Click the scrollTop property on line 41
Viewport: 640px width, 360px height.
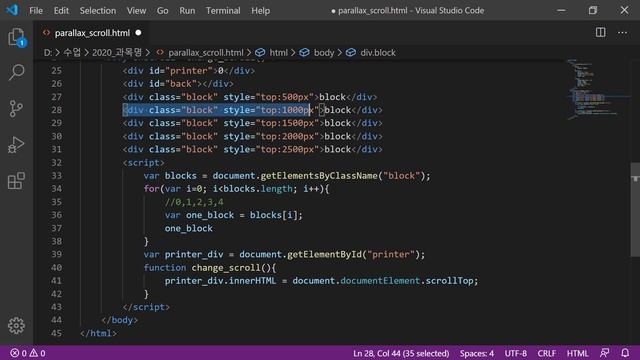tap(449, 280)
